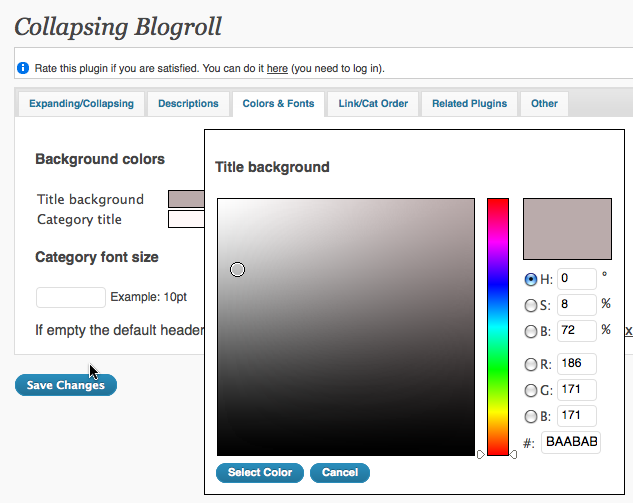Click the hex color BAABAB field
Screen dimensions: 633x503
click(x=571, y=442)
